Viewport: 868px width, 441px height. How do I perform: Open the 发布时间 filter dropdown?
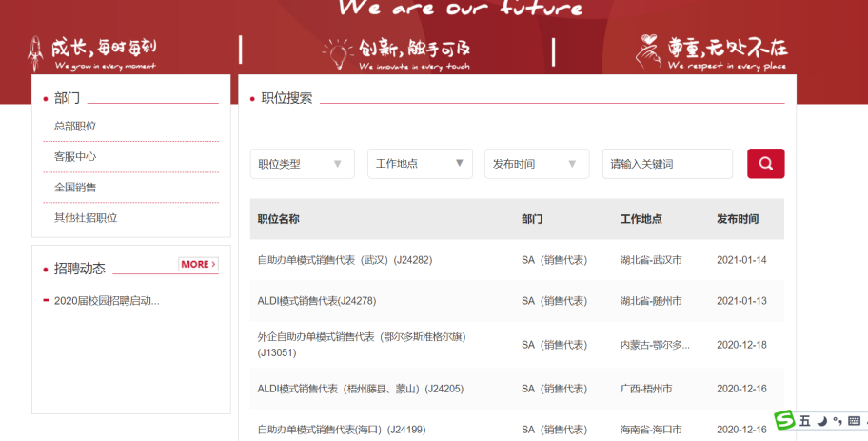coord(537,164)
